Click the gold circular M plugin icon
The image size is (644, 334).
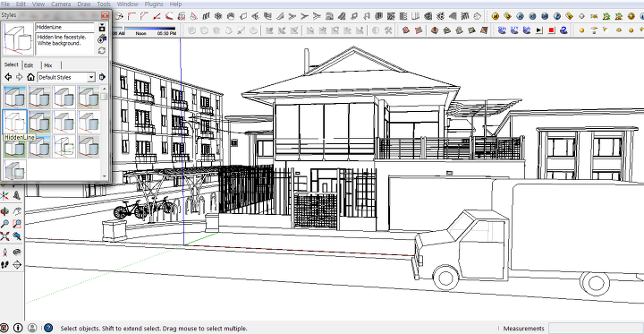pos(495,16)
